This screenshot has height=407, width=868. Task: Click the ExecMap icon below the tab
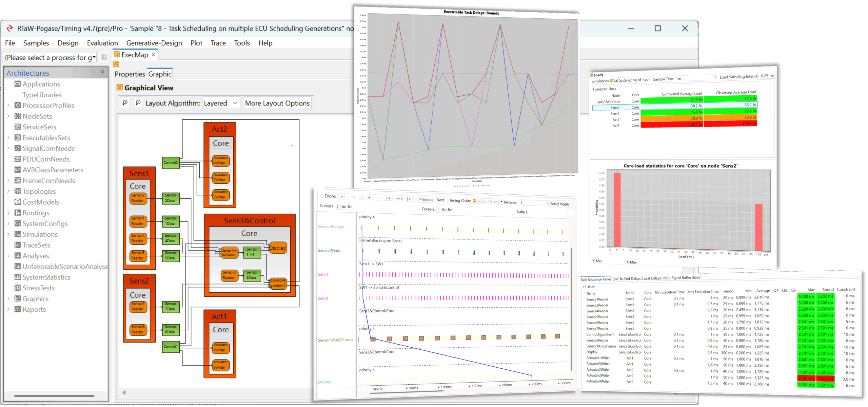click(116, 64)
